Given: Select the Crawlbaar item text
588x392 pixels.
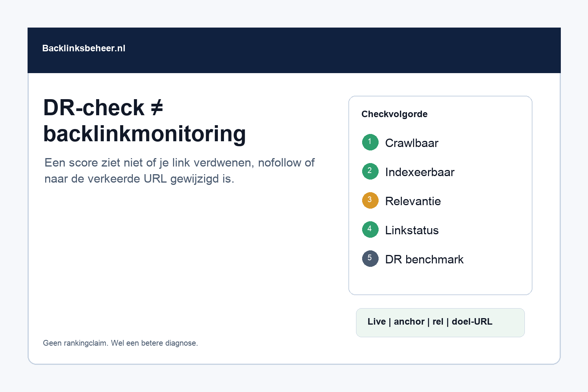Looking at the screenshot, I should (x=412, y=143).
